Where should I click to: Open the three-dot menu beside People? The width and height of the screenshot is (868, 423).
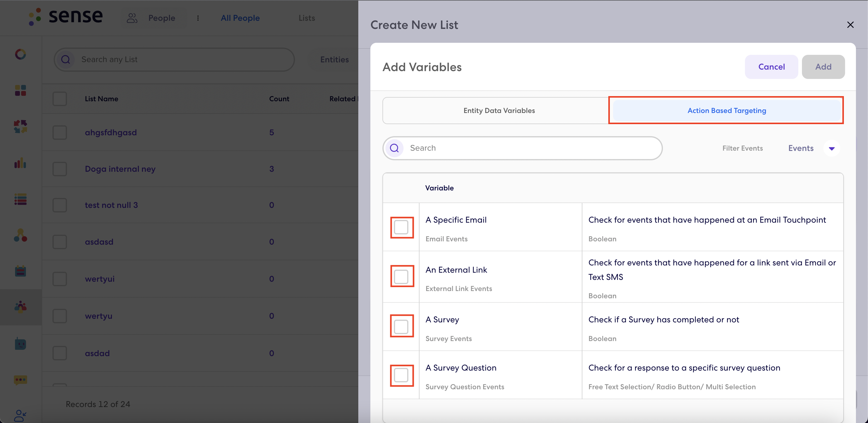198,18
